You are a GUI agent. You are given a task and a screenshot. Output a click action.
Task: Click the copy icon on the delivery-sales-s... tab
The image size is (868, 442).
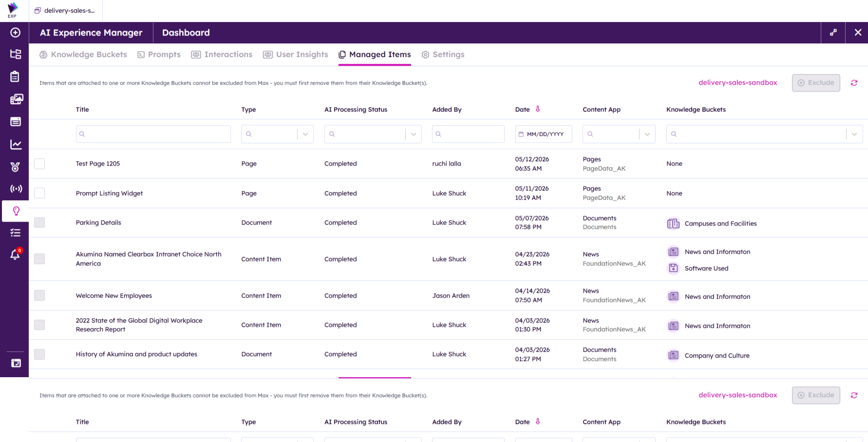38,10
